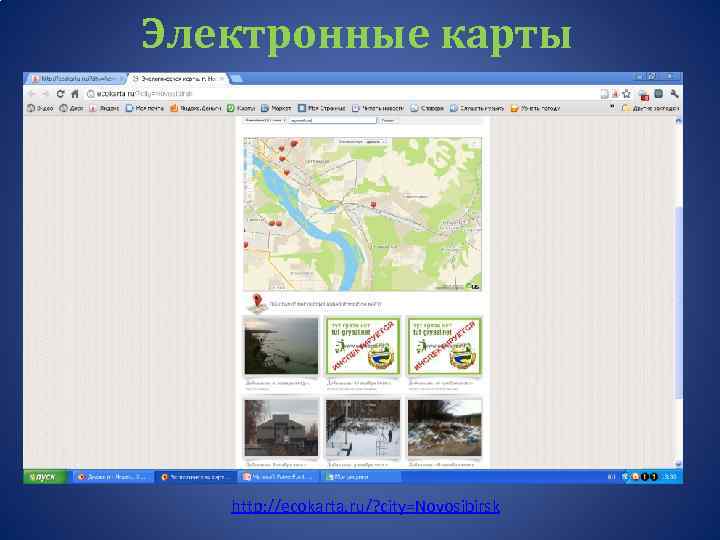The height and width of the screenshot is (540, 720).
Task: Click scrollbar up arrow at top right
Action: click(x=678, y=121)
